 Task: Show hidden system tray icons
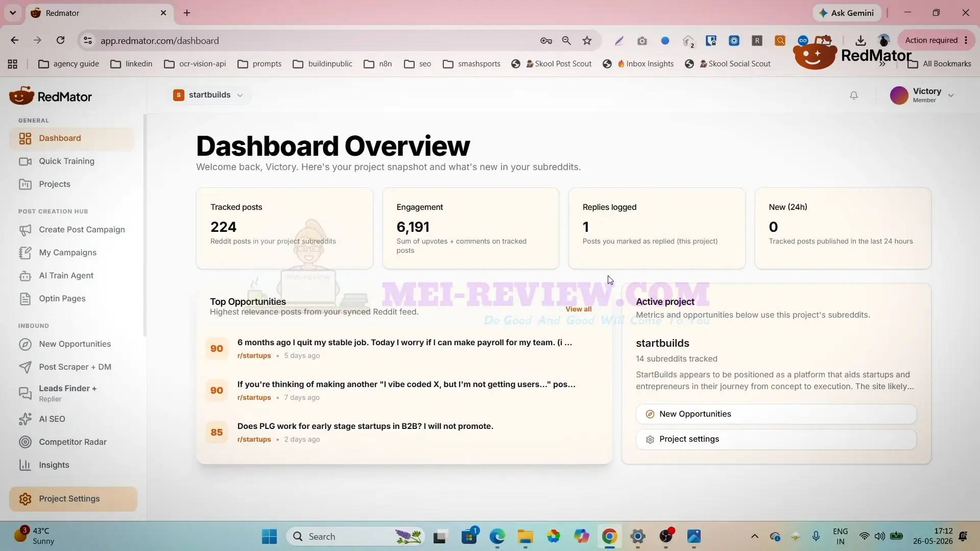(754, 536)
